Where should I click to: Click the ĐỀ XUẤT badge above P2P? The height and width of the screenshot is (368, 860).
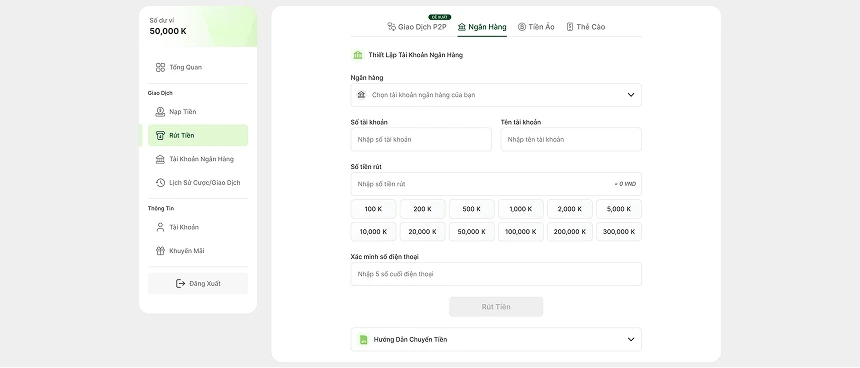coord(439,17)
